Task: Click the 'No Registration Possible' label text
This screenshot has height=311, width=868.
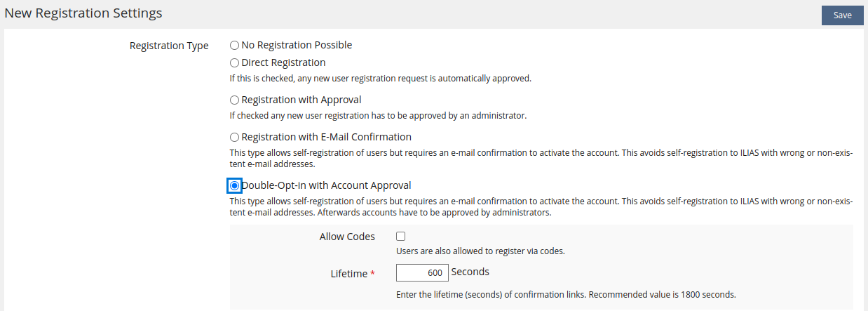Action: 297,45
